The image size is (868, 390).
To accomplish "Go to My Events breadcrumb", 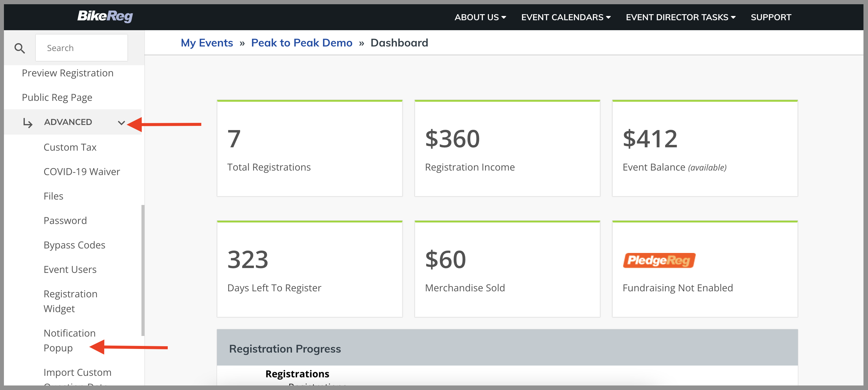I will tap(206, 43).
